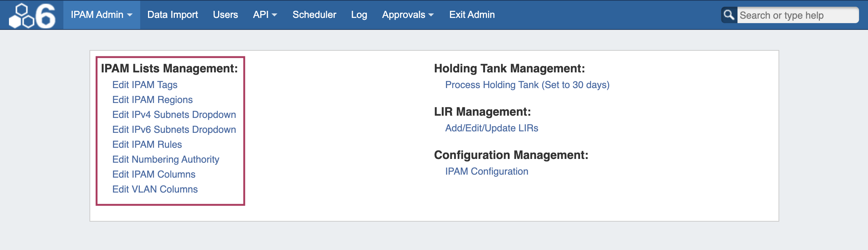Open the Edit IPAM Regions link
The height and width of the screenshot is (250, 868).
click(x=152, y=100)
